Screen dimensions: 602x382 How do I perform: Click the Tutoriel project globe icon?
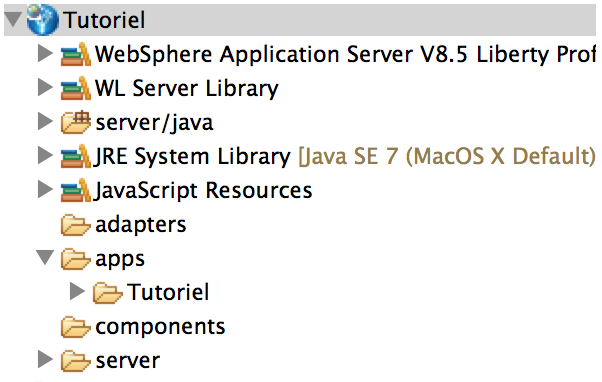pos(43,20)
